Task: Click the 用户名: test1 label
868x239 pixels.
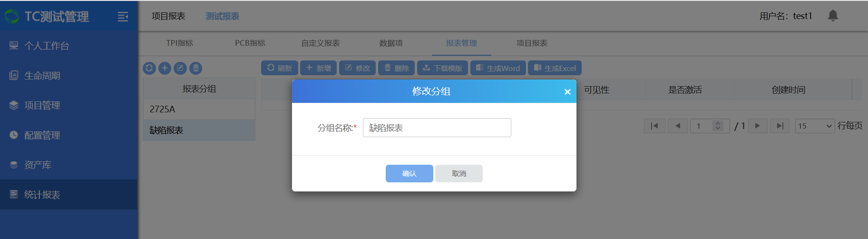Action: click(x=786, y=16)
